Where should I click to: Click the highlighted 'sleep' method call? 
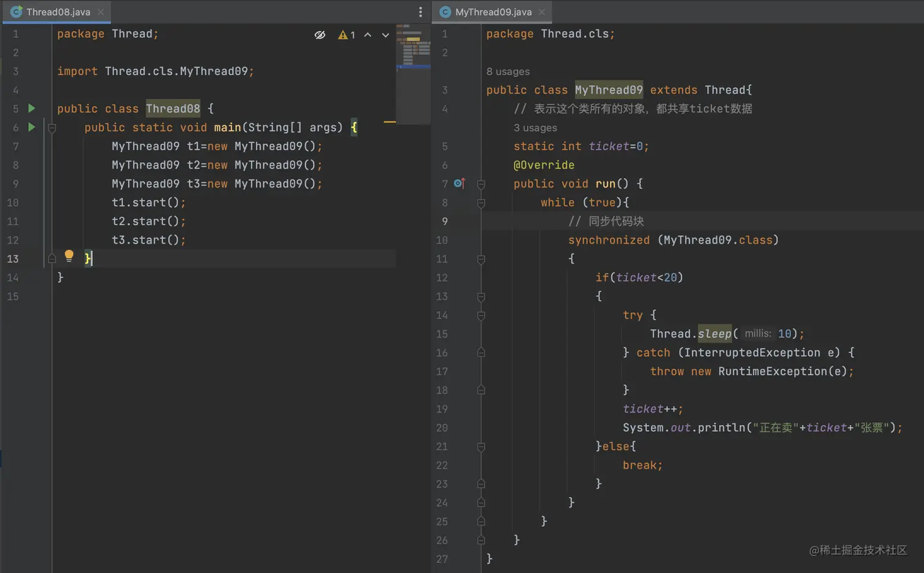point(714,334)
